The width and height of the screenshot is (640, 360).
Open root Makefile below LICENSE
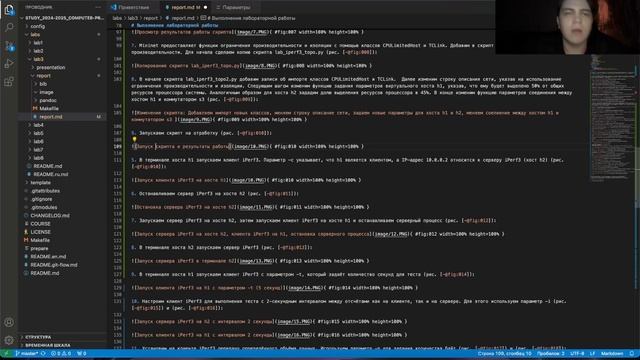pos(40,240)
